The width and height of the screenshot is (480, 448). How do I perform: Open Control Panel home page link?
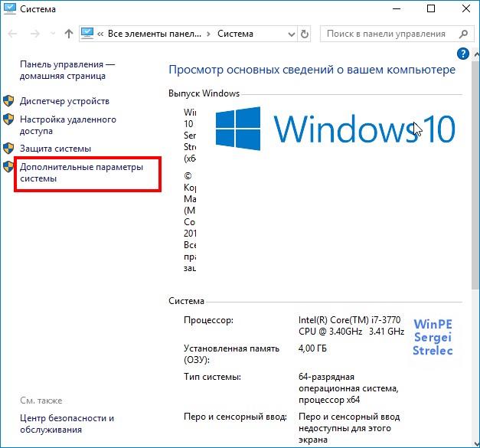pos(67,70)
